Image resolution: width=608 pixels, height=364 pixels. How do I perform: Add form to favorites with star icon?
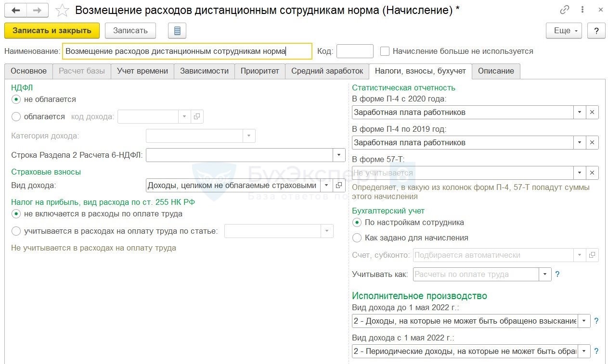62,10
